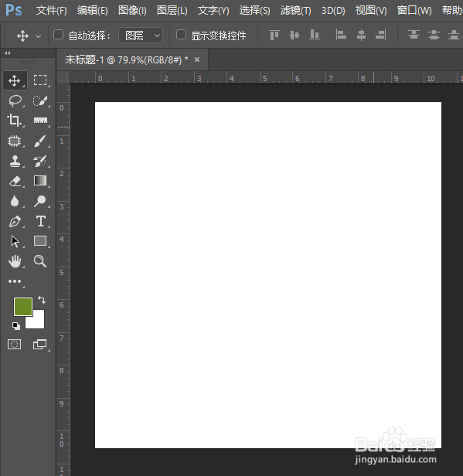Open the Edit Toolbar three-dots menu
463x476 pixels.
[x=15, y=281]
